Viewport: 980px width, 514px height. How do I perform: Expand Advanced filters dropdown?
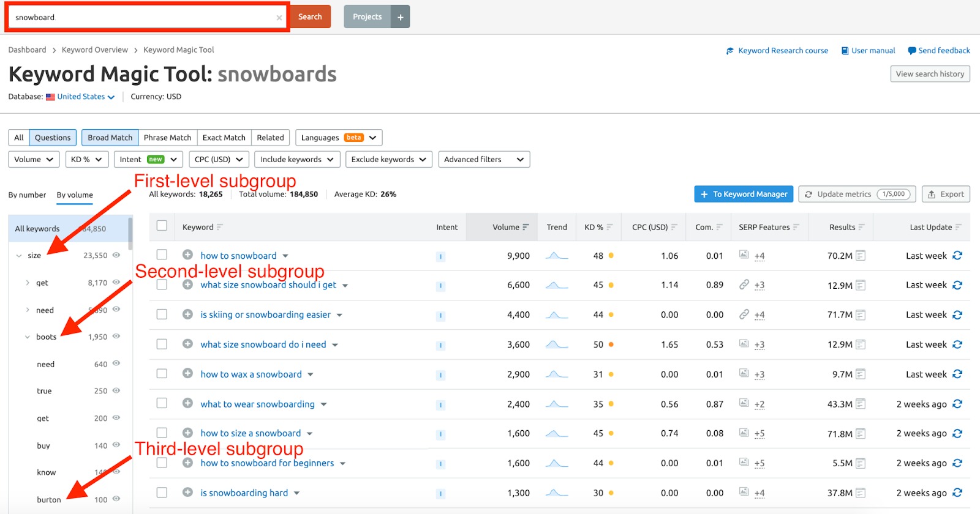click(484, 159)
